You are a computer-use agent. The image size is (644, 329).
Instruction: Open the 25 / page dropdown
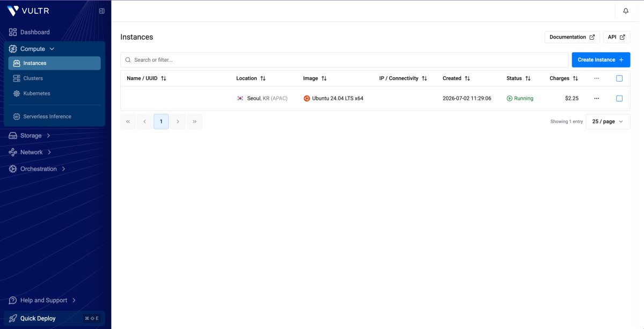608,122
